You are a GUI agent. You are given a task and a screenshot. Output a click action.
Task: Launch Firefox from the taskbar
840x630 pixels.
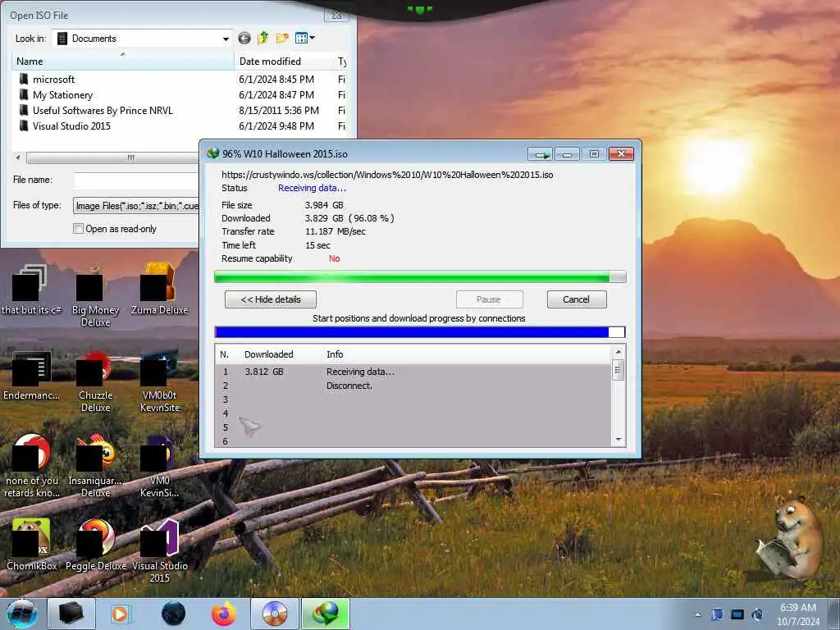[223, 614]
